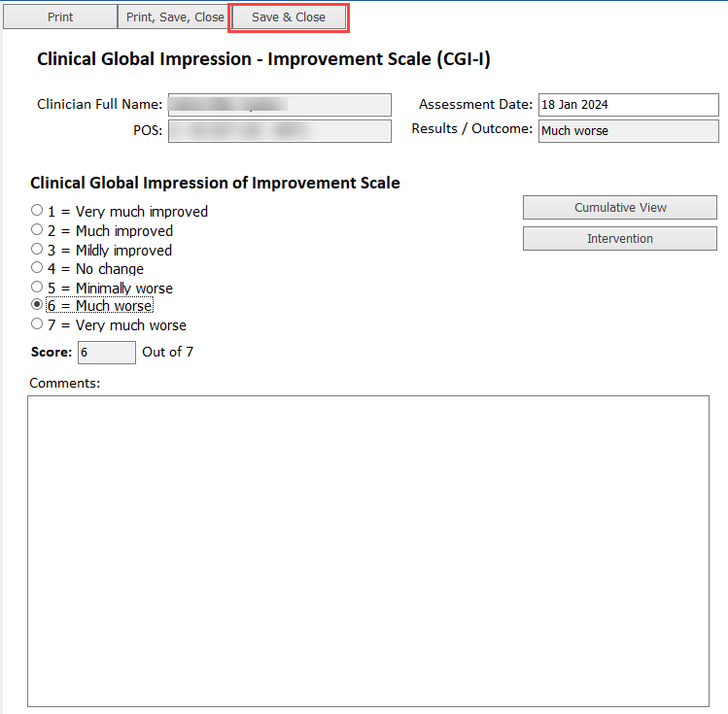Select '3 = Mildly improved' rating

point(37,250)
